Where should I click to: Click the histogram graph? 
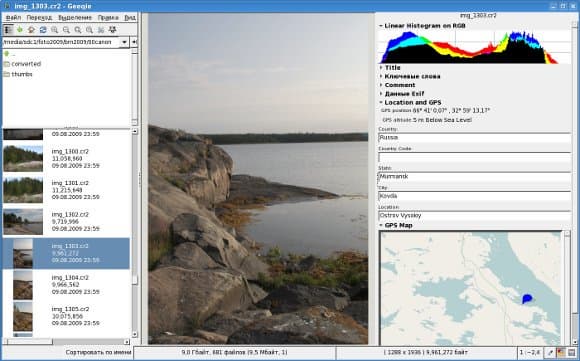(x=475, y=47)
